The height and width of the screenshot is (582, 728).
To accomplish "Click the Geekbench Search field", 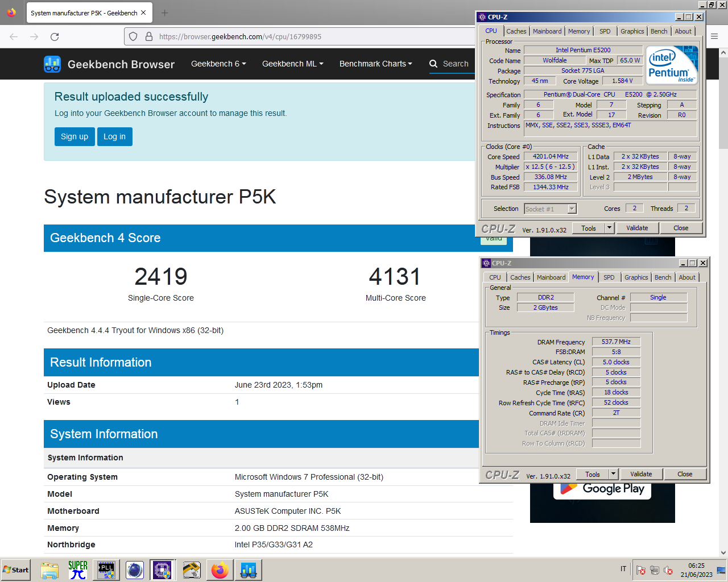I will click(456, 64).
